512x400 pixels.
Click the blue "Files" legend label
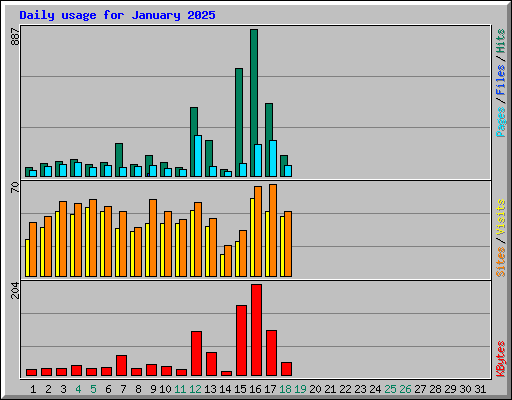tap(500, 80)
